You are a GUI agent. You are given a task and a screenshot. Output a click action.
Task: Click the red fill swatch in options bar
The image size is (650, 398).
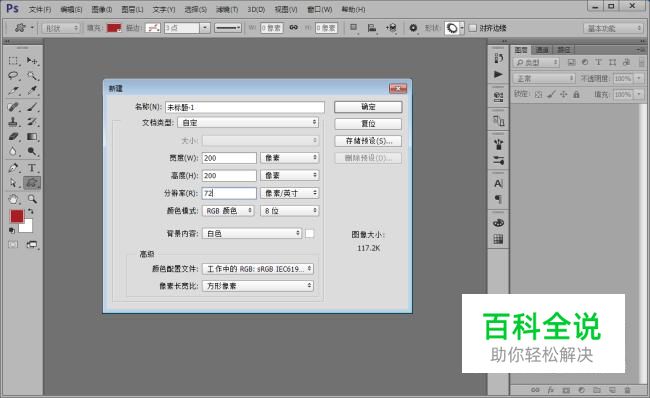click(x=114, y=28)
